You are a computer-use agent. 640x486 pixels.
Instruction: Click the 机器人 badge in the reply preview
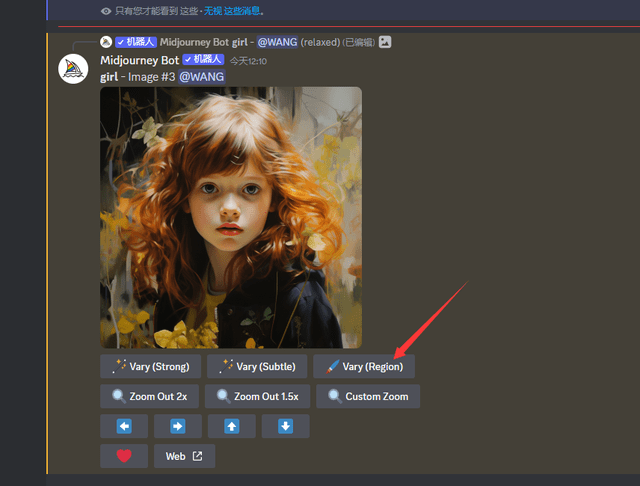click(x=136, y=42)
